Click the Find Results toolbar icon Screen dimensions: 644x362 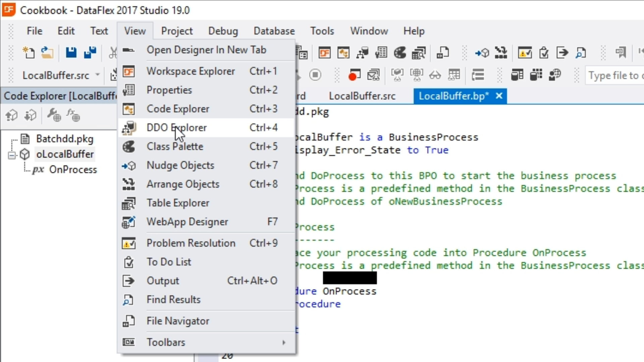pyautogui.click(x=581, y=53)
